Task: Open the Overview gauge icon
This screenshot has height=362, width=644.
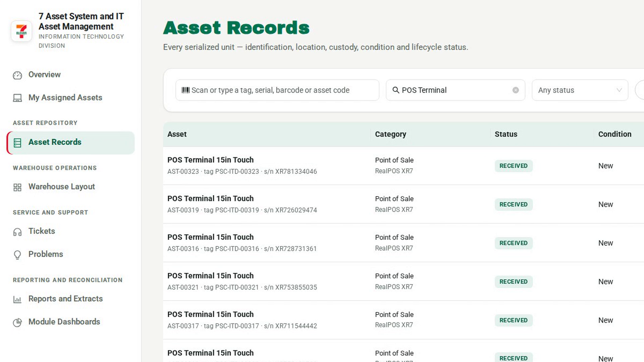Action: tap(17, 75)
